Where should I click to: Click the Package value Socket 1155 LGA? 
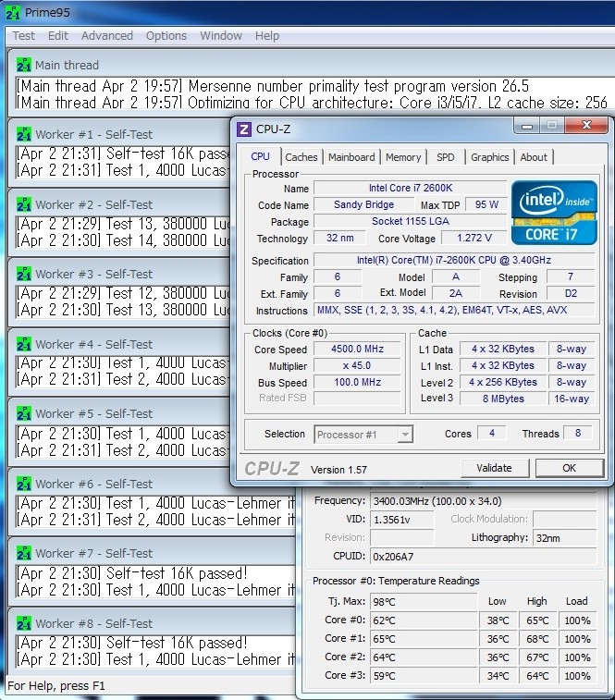pos(410,221)
